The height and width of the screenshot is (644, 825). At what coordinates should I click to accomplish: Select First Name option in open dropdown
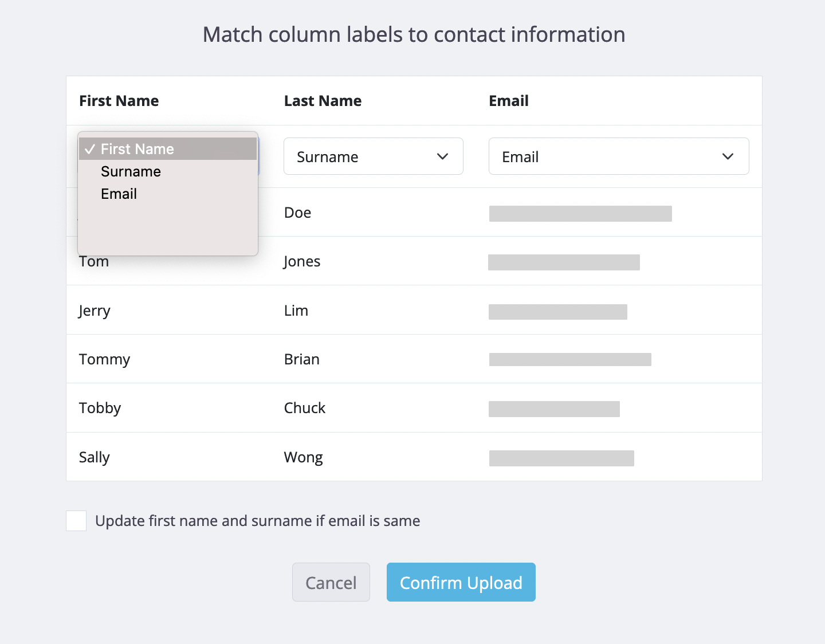[137, 149]
